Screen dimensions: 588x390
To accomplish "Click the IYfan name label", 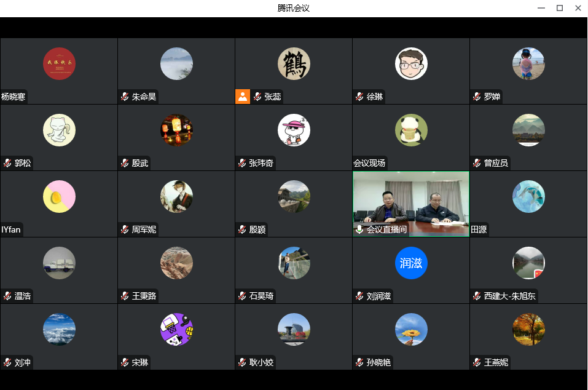I will [x=11, y=229].
